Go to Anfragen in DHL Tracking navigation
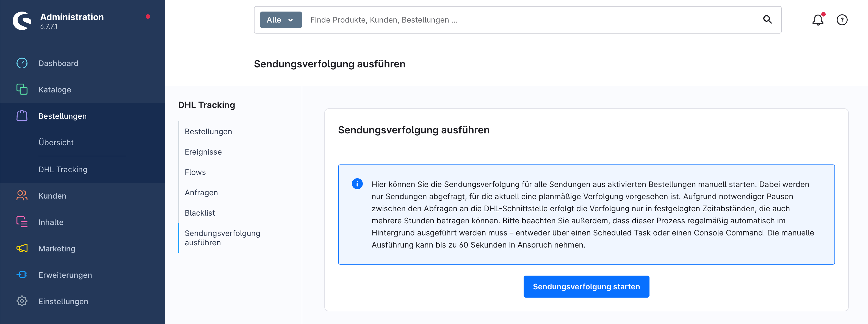The image size is (868, 324). point(201,193)
